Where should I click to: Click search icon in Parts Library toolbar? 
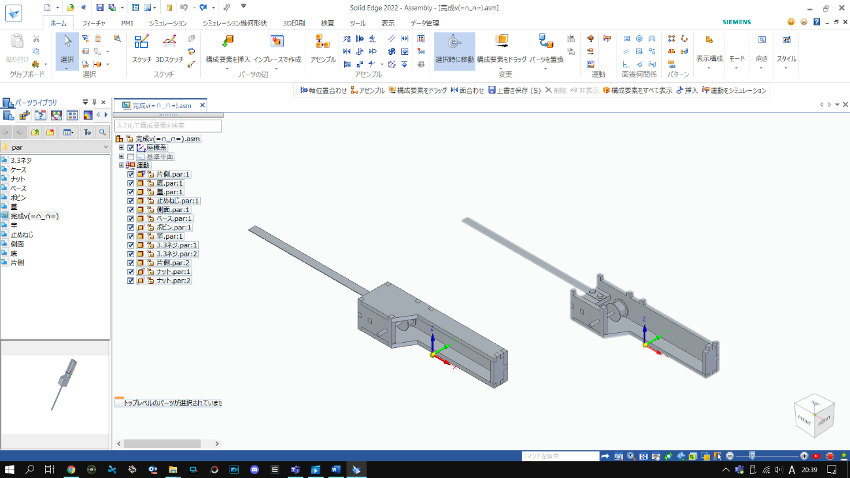pyautogui.click(x=102, y=131)
